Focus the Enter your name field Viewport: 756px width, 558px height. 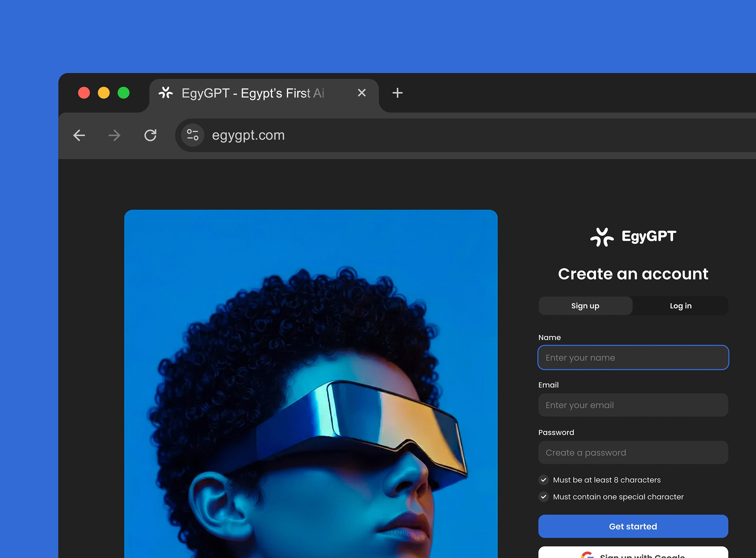633,358
